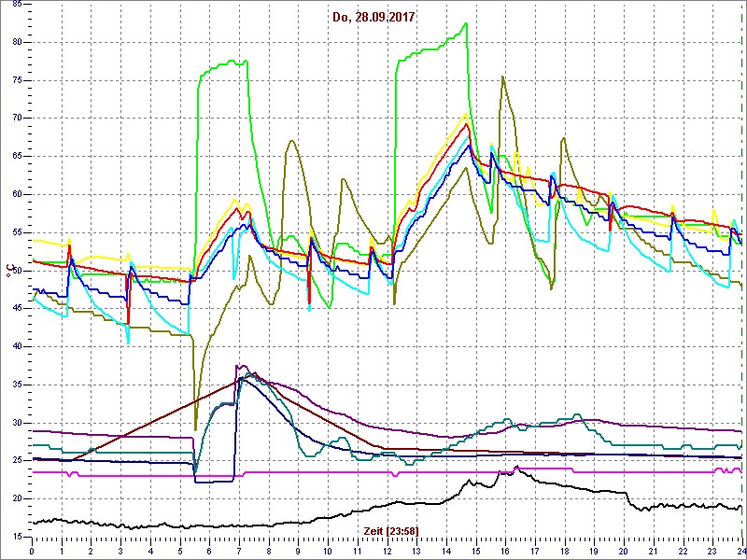The height and width of the screenshot is (560, 747).
Task: Select the 85 value on temperature axis
Action: click(x=16, y=5)
